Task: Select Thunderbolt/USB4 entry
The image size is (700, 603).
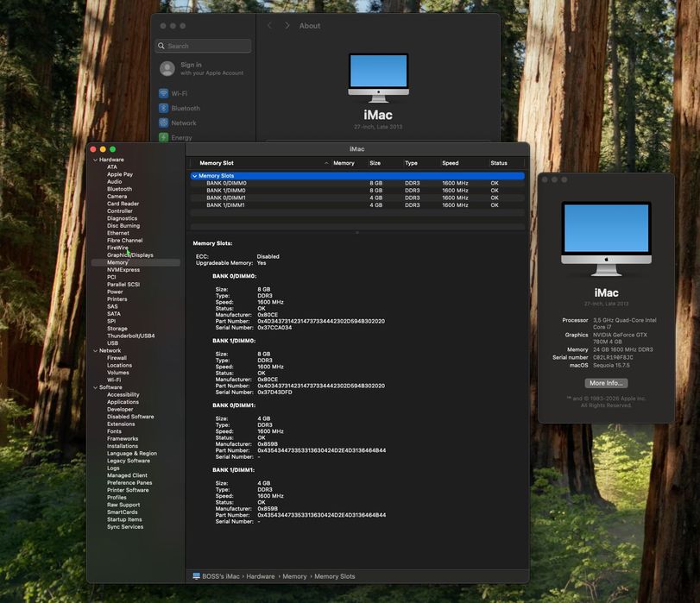Action: [x=131, y=336]
